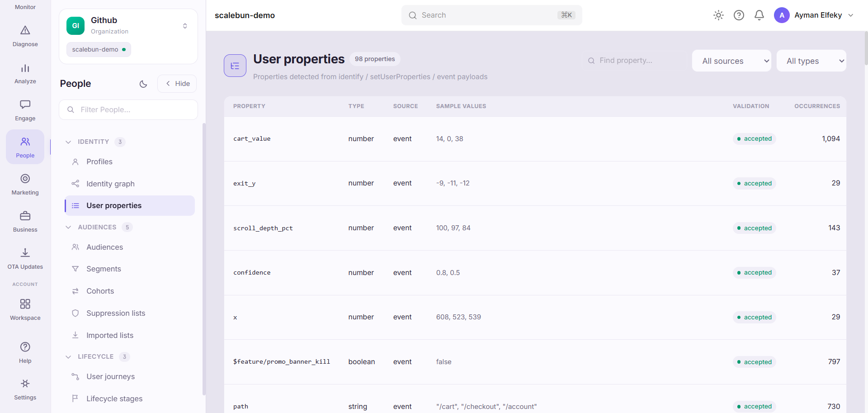Open the Analyze section
This screenshot has width=868, height=413.
25,74
